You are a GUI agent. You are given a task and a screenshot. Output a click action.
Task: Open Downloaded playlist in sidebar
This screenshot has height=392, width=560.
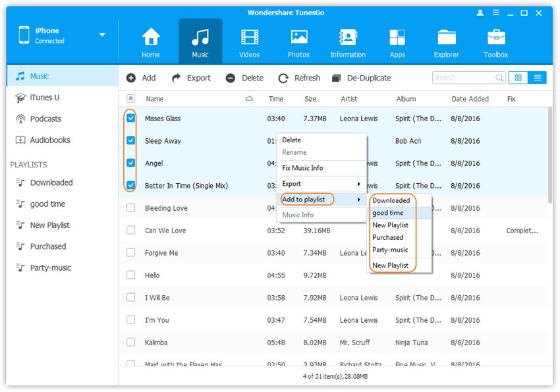(63, 182)
